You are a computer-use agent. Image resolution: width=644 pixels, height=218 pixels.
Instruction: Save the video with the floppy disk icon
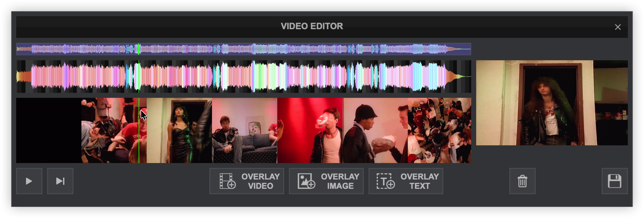tap(614, 181)
